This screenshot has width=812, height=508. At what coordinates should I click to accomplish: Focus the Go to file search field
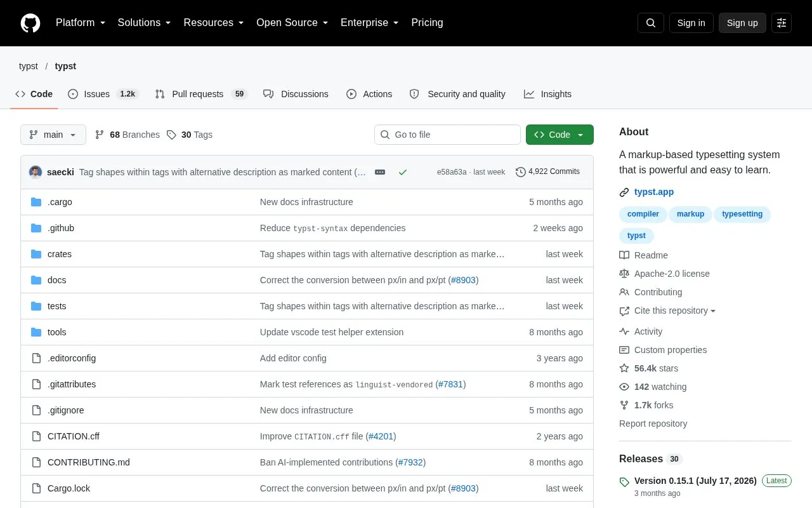(x=447, y=135)
